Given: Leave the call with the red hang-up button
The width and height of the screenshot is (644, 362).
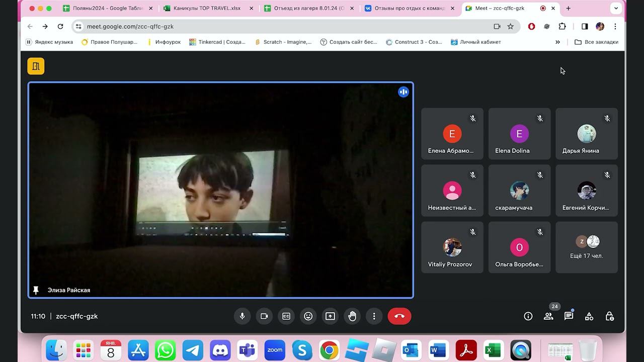Looking at the screenshot, I should [x=399, y=316].
